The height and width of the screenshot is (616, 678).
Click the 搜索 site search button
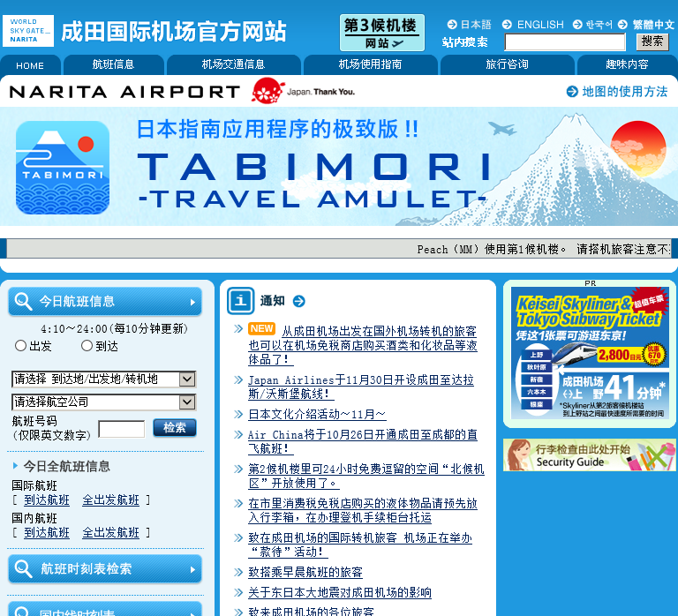pos(652,41)
